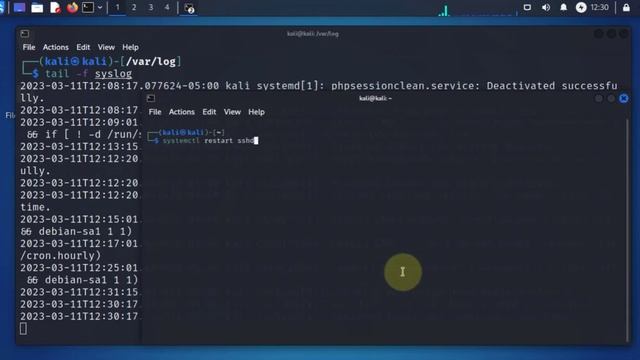Select the running terminal taskbar button
The width and height of the screenshot is (640, 360).
(189, 8)
